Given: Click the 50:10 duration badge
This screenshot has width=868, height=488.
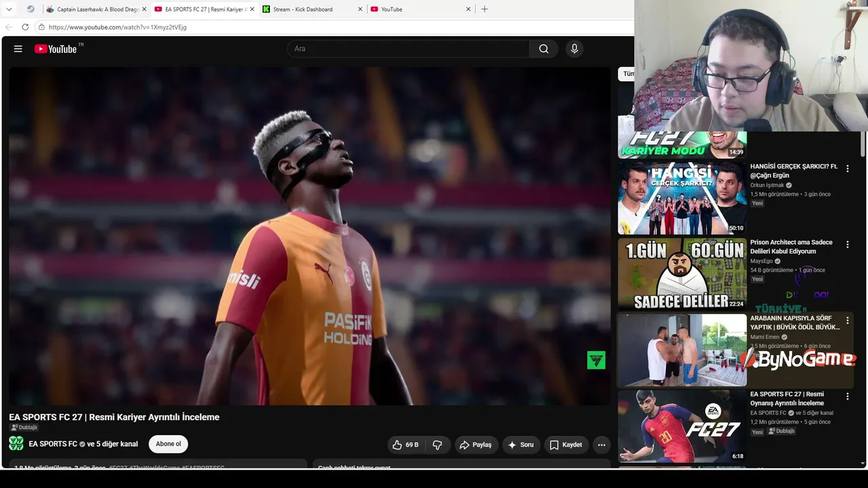Looking at the screenshot, I should (x=736, y=228).
